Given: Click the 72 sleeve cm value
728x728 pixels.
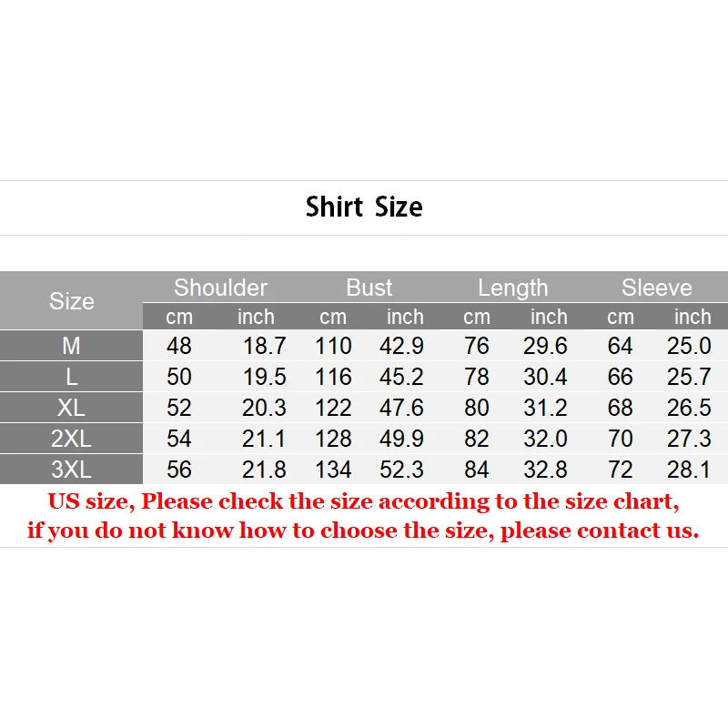Looking at the screenshot, I should pos(621,470).
